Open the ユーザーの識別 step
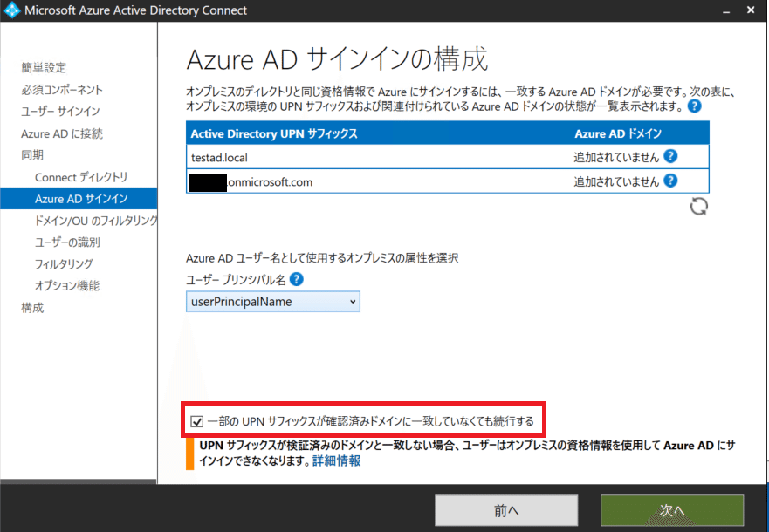769x532 pixels. pyautogui.click(x=67, y=242)
